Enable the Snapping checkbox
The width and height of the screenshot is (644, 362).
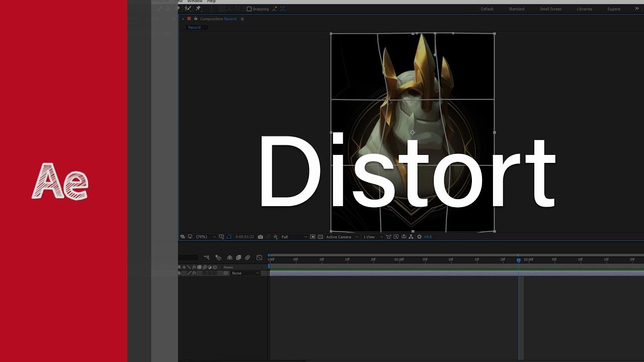249,9
